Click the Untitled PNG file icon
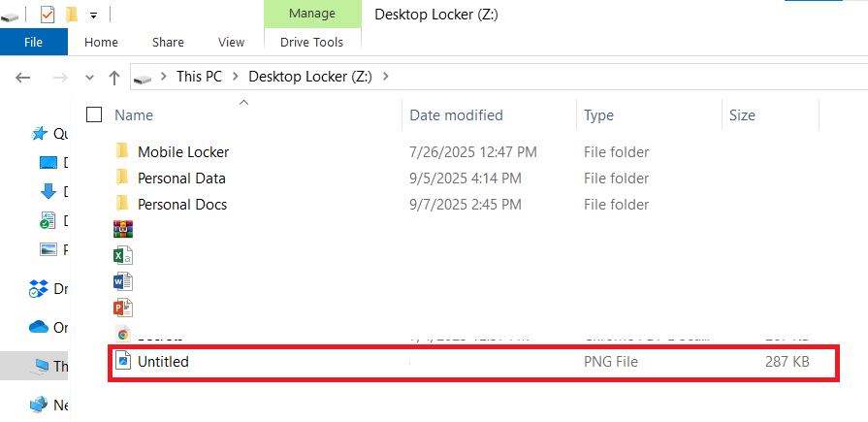Screen dimensions: 868x422 (123, 362)
